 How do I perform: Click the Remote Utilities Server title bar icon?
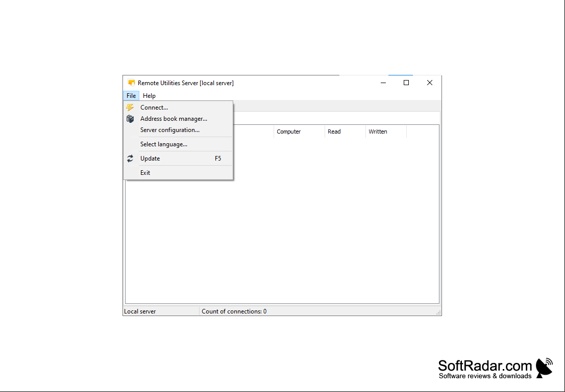click(x=132, y=83)
